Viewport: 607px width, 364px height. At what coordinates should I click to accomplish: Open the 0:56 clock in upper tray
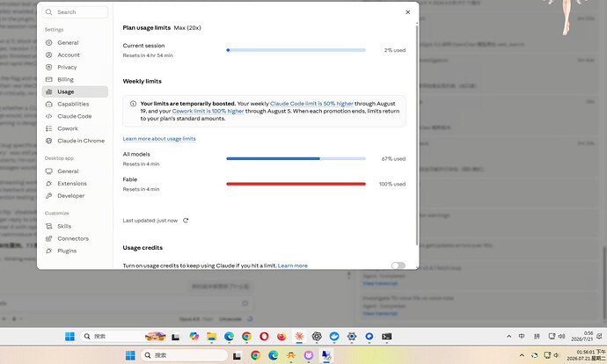point(582,336)
